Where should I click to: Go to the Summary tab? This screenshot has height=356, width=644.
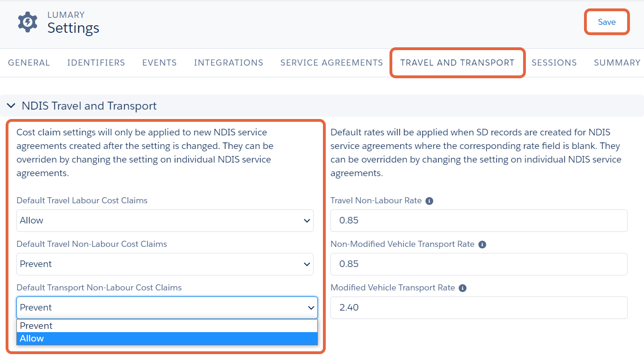click(617, 63)
